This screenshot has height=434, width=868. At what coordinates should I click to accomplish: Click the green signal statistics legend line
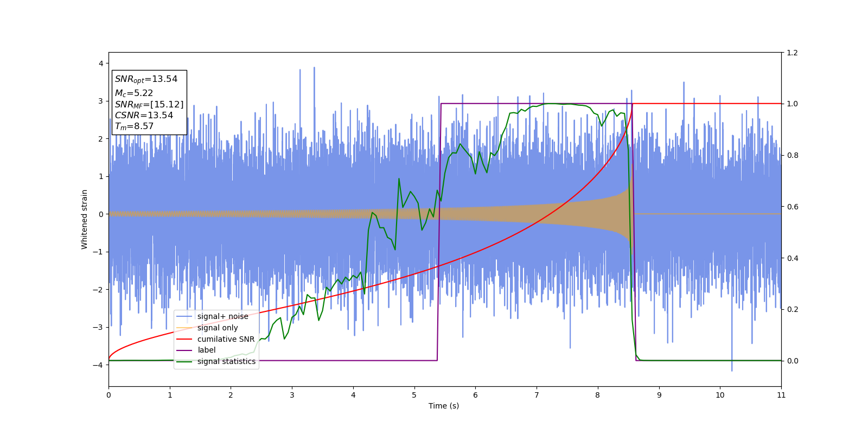184,361
